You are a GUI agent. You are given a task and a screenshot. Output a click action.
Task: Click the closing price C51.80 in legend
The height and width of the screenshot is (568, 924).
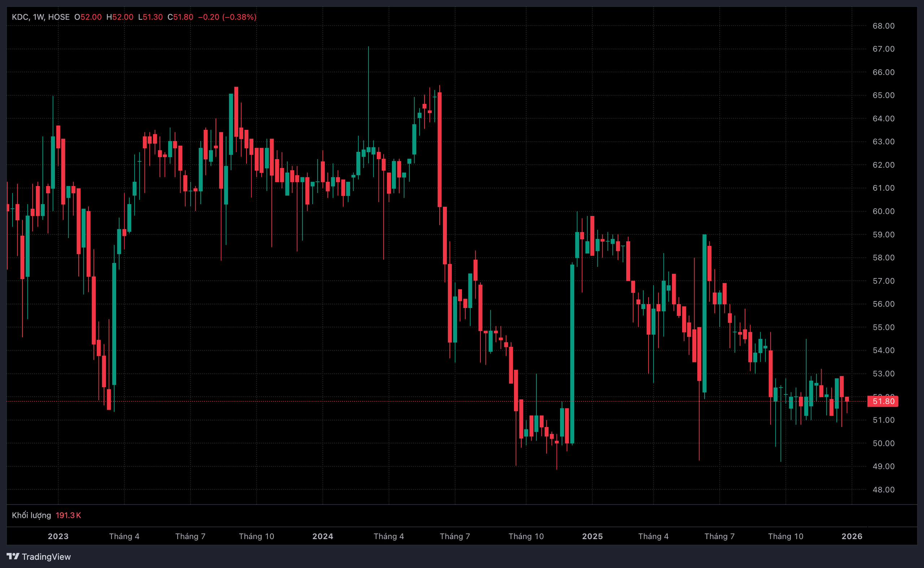click(180, 17)
